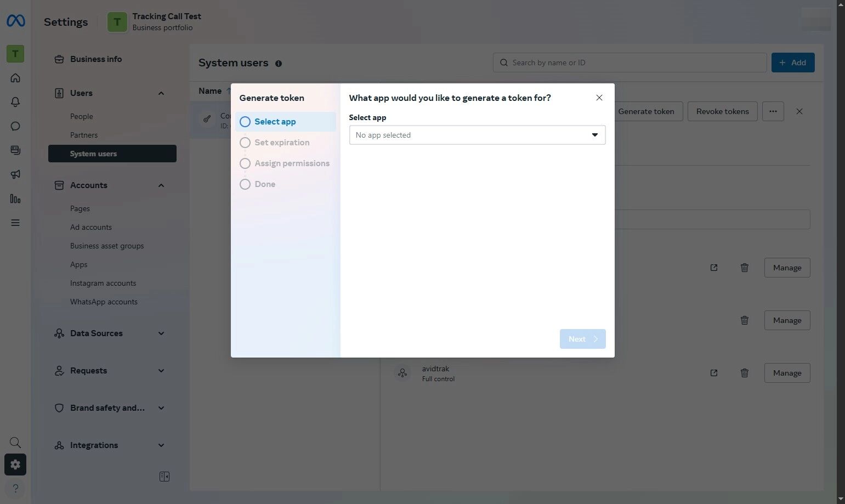845x504 pixels.
Task: Open the No app selected dropdown
Action: [x=477, y=134]
